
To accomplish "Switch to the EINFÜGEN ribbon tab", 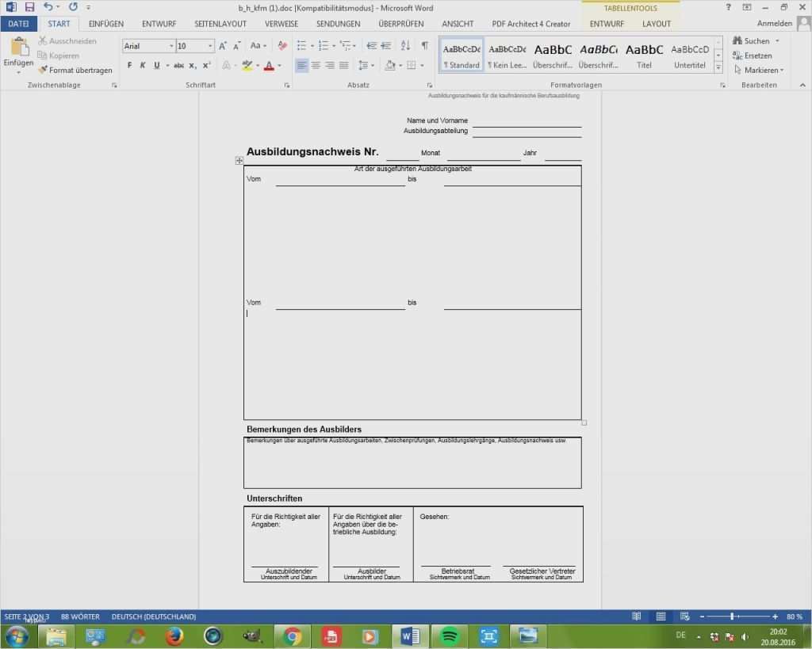I will [105, 23].
